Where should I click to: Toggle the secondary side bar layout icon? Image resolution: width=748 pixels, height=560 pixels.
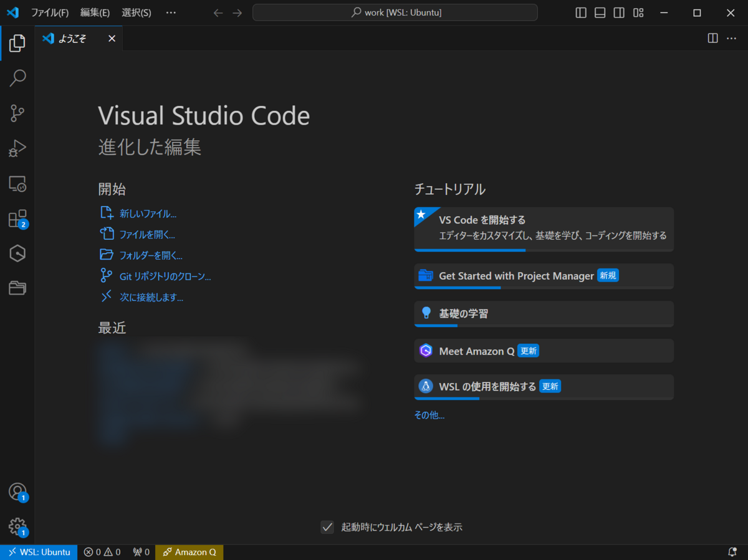[x=619, y=12]
